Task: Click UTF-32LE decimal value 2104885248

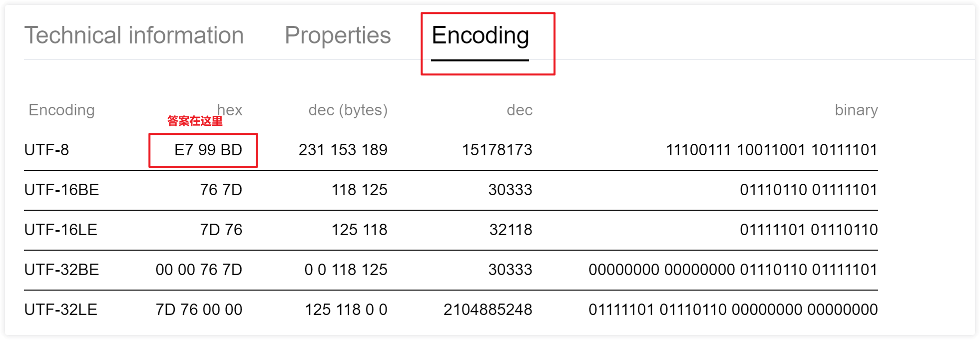Action: tap(488, 310)
